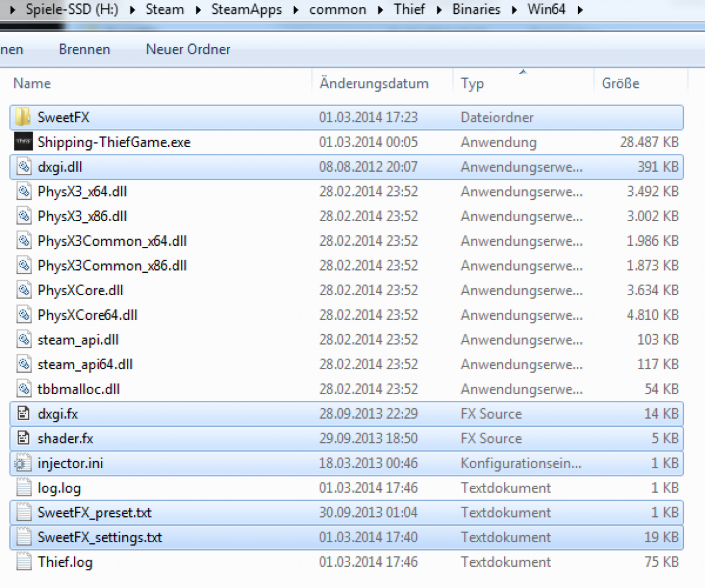Click the 28.487 KB size value
Screen dimensions: 705x588
pyautogui.click(x=649, y=142)
